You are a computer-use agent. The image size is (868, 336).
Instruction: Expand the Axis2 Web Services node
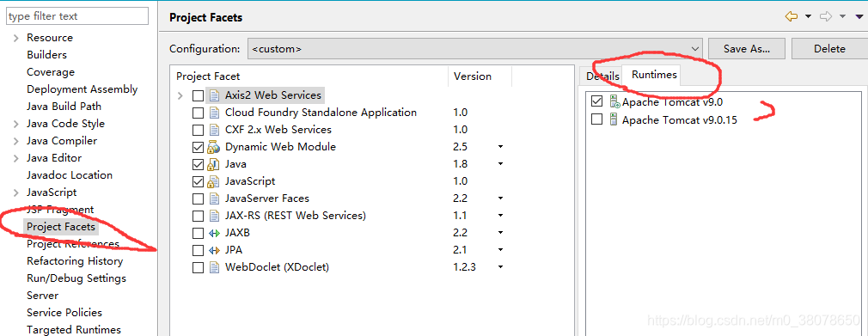click(x=180, y=95)
